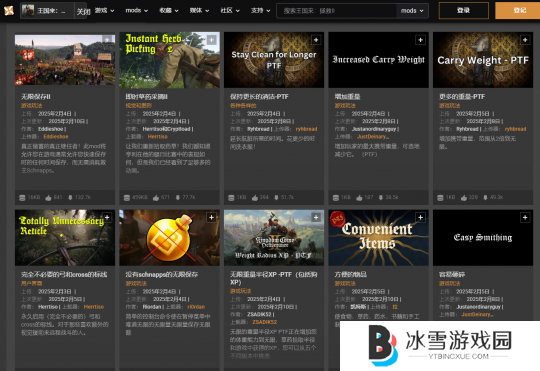Click the plus icon on Easy Smithing card
The width and height of the screenshot is (540, 371).
click(525, 217)
